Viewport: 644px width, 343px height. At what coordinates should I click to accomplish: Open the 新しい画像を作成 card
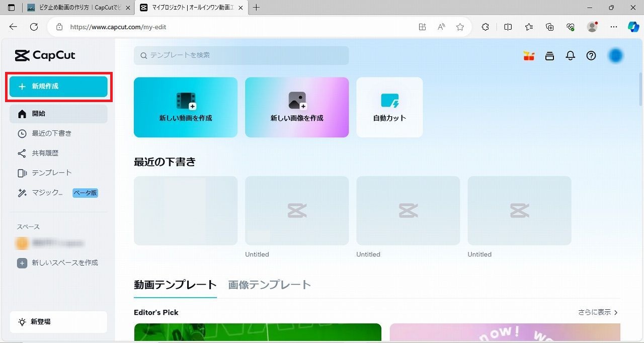click(x=296, y=107)
